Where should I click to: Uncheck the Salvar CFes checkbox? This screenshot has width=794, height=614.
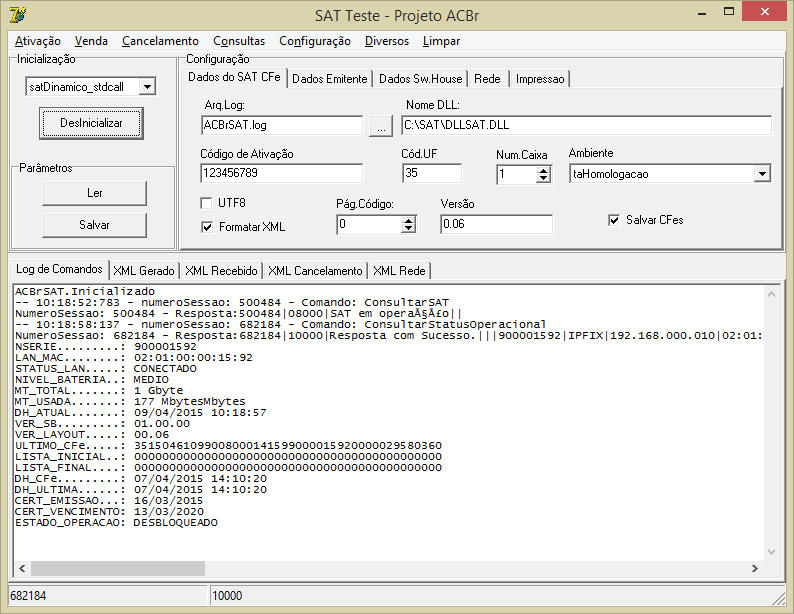(x=614, y=220)
